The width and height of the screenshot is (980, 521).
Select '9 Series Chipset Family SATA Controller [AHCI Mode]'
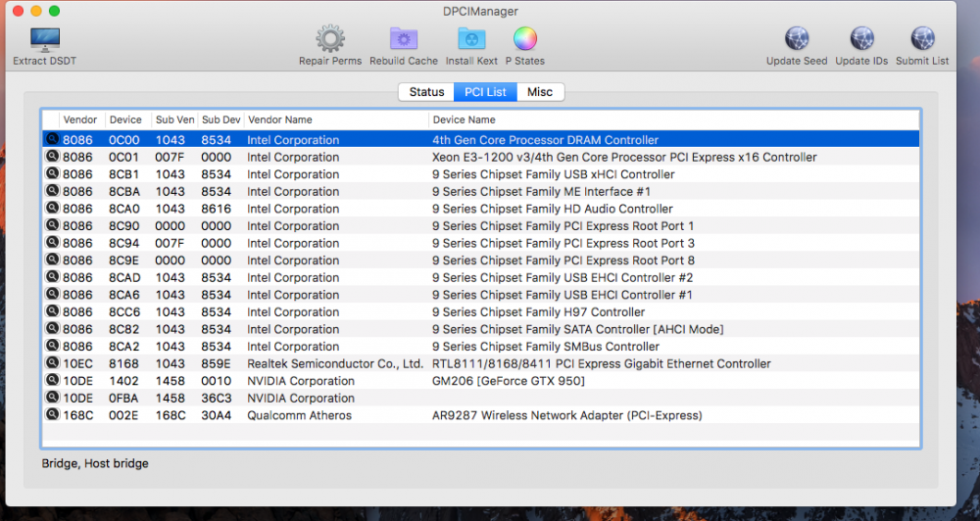[x=577, y=329]
